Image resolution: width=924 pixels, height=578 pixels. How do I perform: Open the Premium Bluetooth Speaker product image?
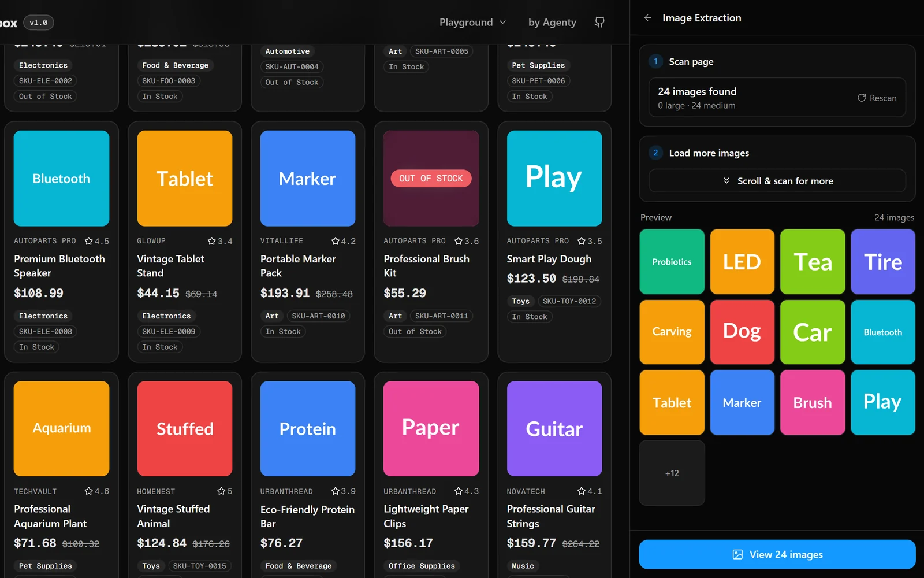tap(61, 178)
